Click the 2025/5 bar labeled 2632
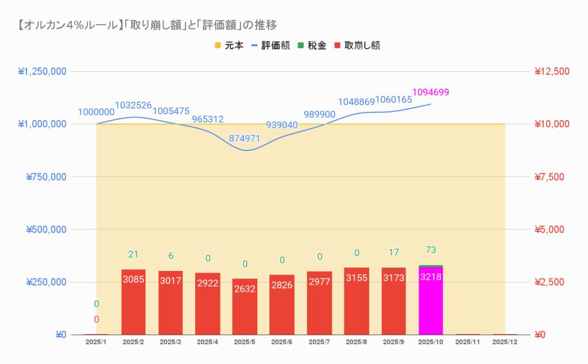The width and height of the screenshot is (588, 364). (x=245, y=307)
